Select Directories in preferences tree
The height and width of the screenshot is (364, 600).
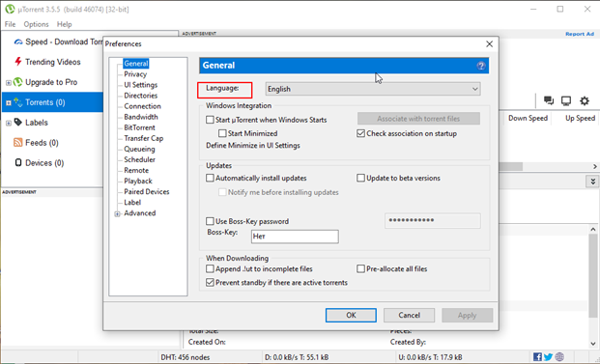[x=140, y=96]
